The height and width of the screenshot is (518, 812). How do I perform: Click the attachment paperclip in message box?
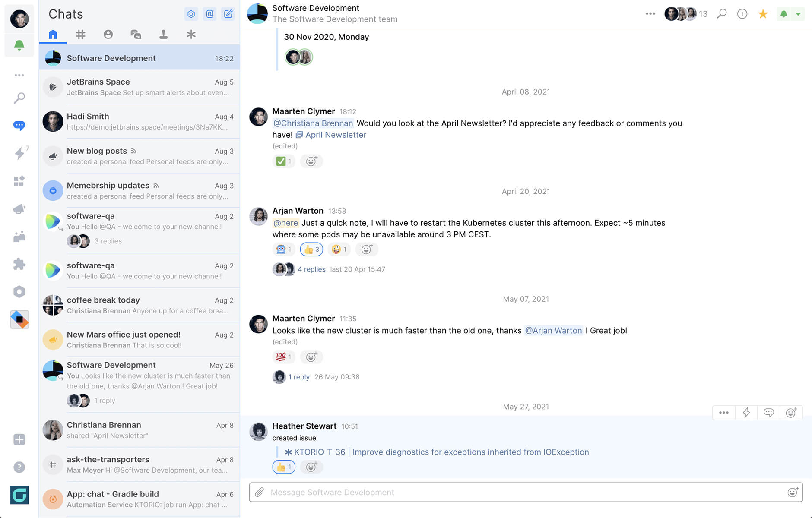259,492
